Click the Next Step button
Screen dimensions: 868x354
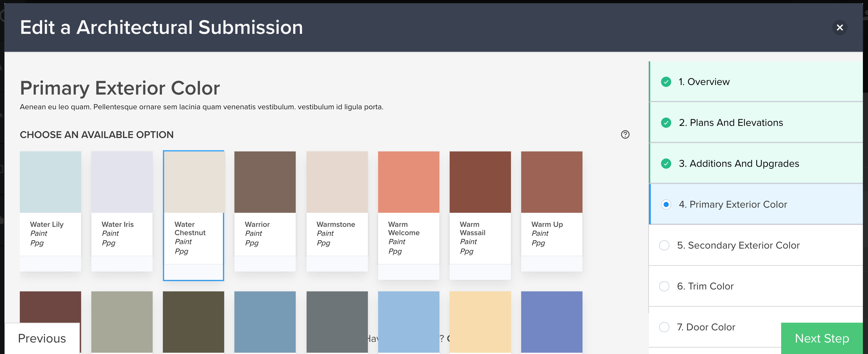(x=821, y=338)
